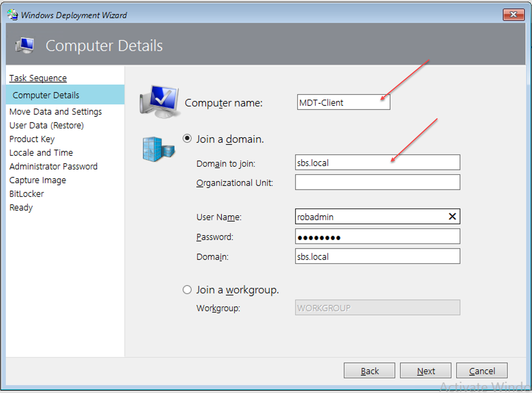The image size is (532, 393).
Task: Focus the Domain to join field
Action: [377, 162]
